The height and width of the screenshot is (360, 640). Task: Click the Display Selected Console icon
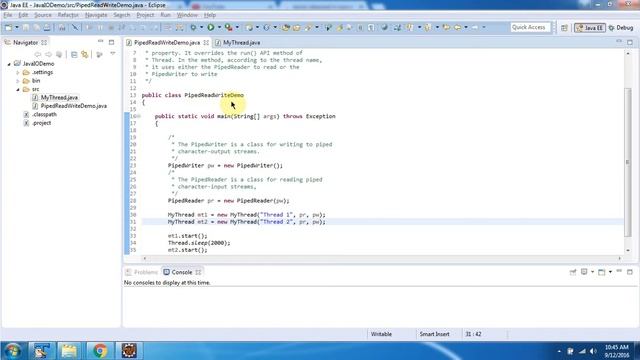(584, 272)
